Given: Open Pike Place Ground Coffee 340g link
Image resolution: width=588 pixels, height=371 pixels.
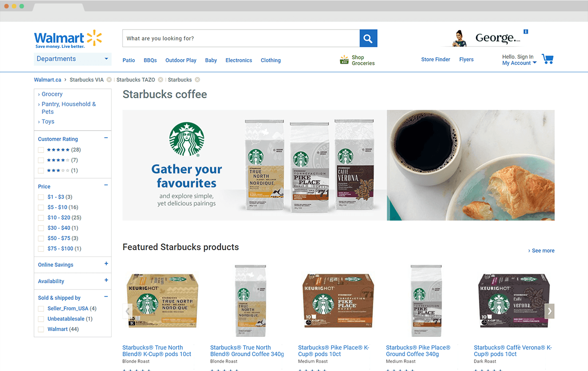Looking at the screenshot, I should pyautogui.click(x=418, y=351).
